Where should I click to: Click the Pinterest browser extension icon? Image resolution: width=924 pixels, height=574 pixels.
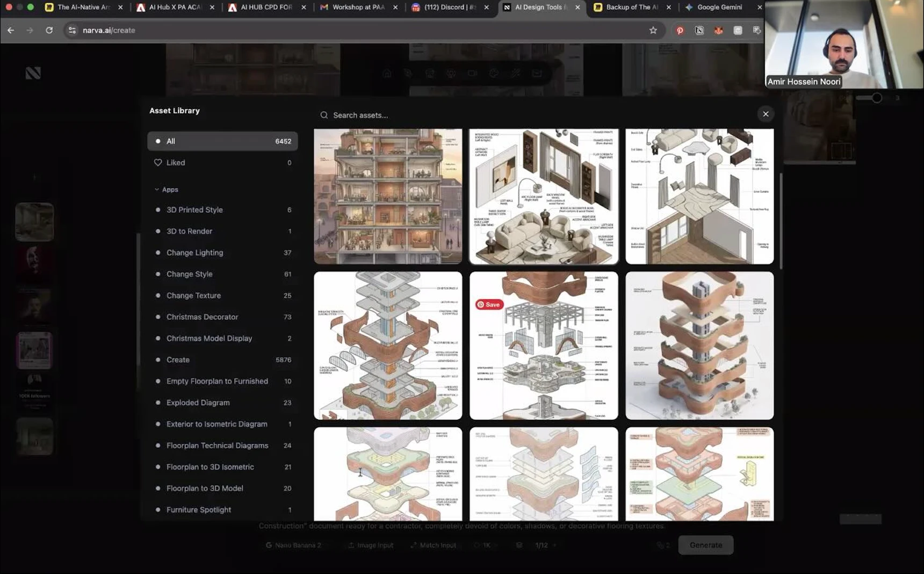pos(680,31)
